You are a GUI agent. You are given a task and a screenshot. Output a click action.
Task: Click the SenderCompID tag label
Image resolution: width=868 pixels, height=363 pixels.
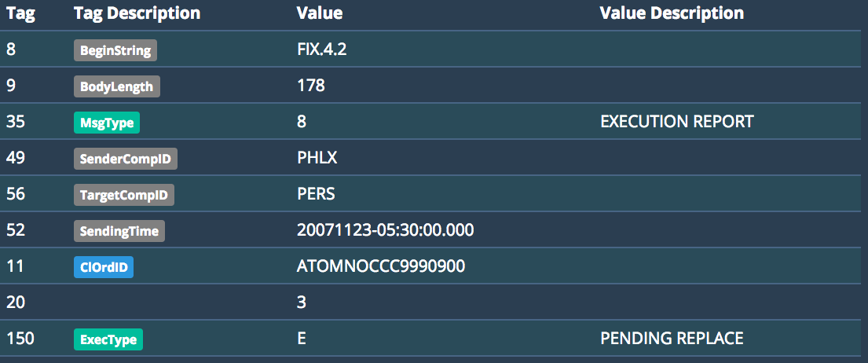126,159
